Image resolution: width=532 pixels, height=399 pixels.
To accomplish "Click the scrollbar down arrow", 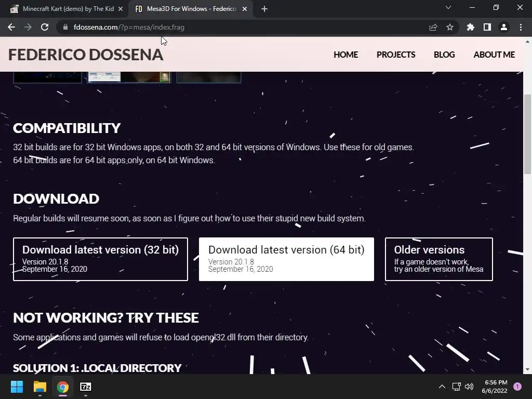I will (x=527, y=369).
